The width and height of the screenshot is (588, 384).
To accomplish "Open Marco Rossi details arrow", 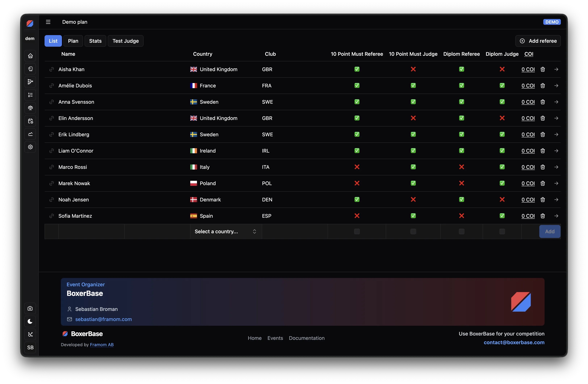I will (x=556, y=167).
